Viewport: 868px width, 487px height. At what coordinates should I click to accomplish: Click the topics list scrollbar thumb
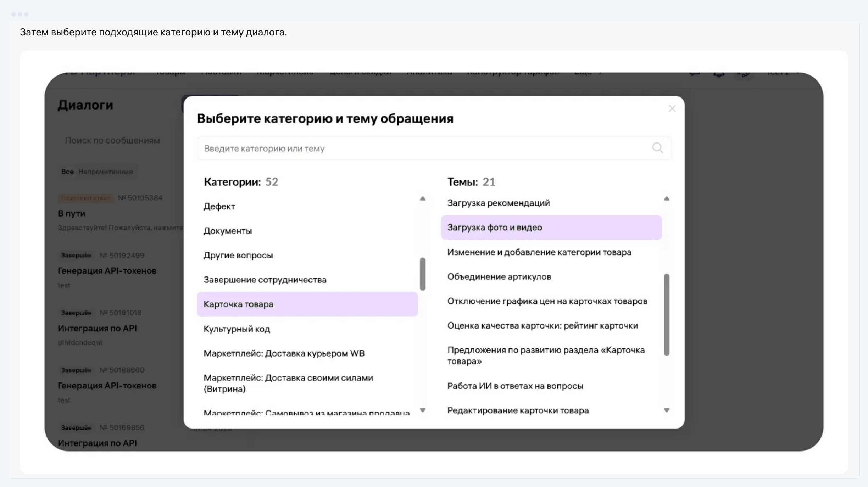[667, 314]
